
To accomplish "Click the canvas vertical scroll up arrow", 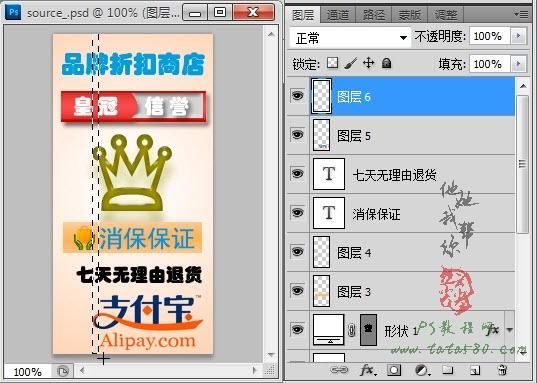I will click(271, 34).
